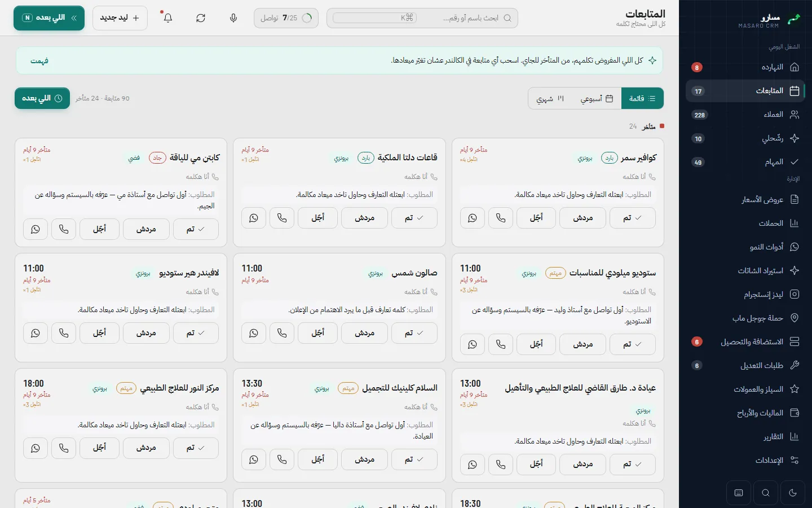Switch to the أسبوعي weekly view
812x508 pixels.
coord(597,98)
